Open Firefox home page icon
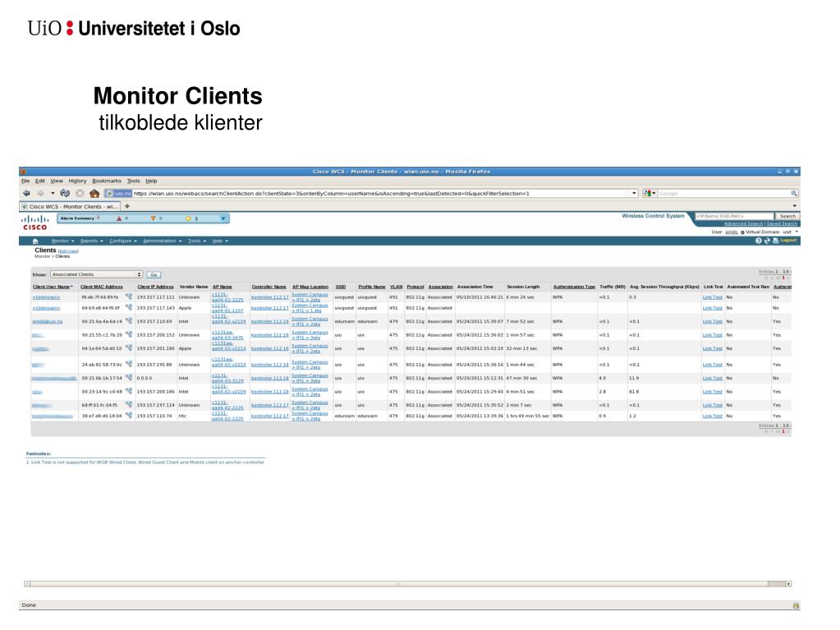 [x=94, y=193]
